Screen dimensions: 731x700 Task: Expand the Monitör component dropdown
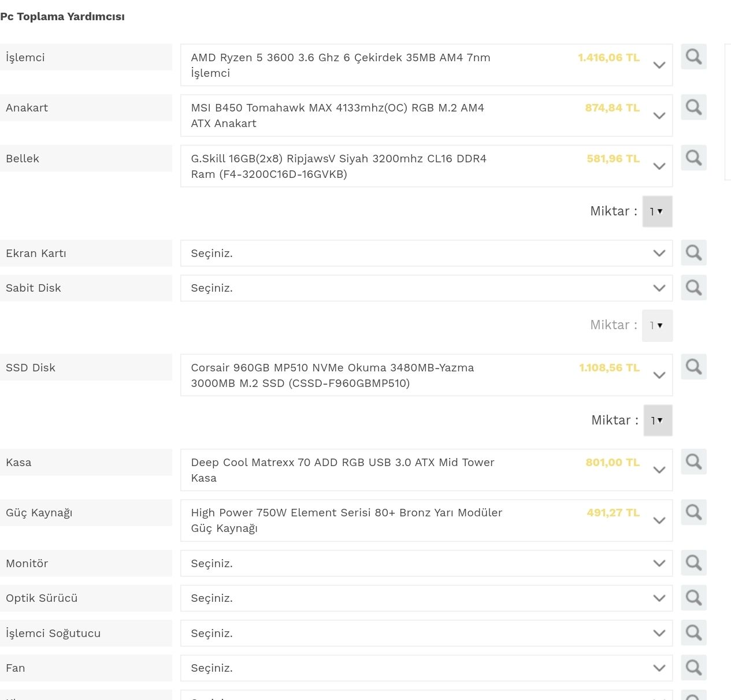click(426, 563)
